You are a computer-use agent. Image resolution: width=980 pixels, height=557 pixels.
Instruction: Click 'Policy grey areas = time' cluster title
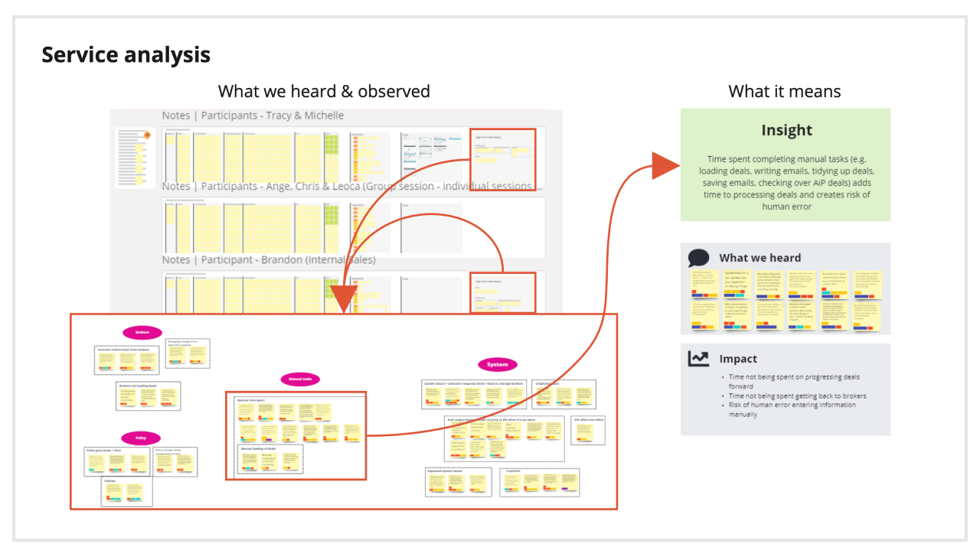tap(104, 451)
